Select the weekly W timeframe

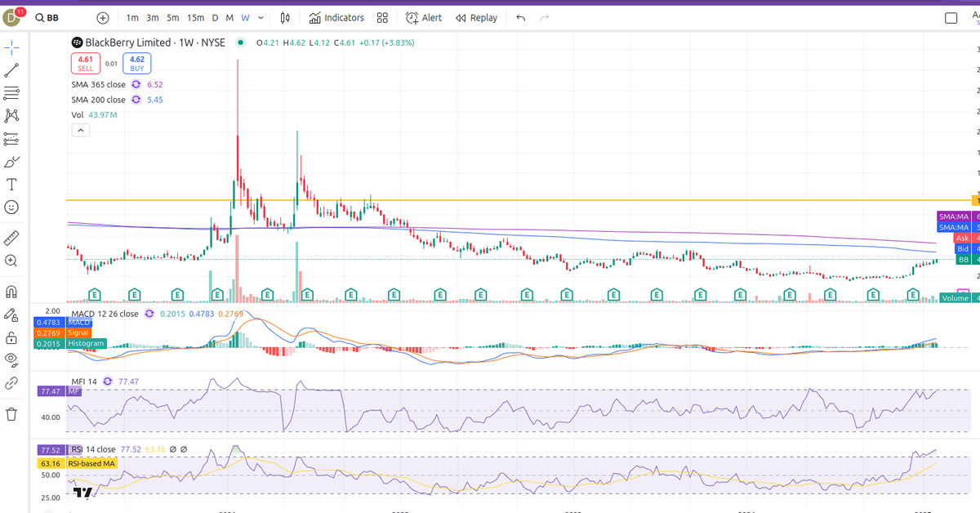pos(245,18)
